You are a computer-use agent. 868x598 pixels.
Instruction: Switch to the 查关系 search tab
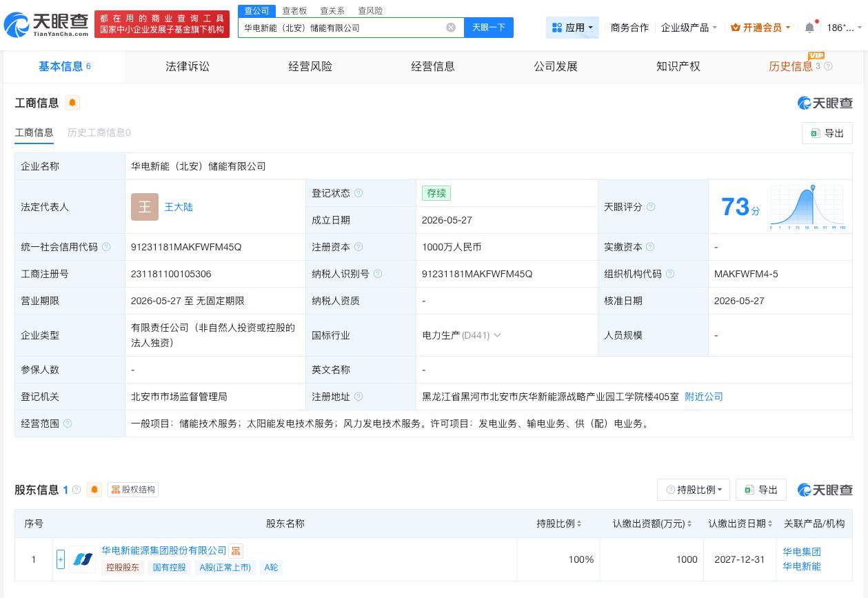click(332, 10)
